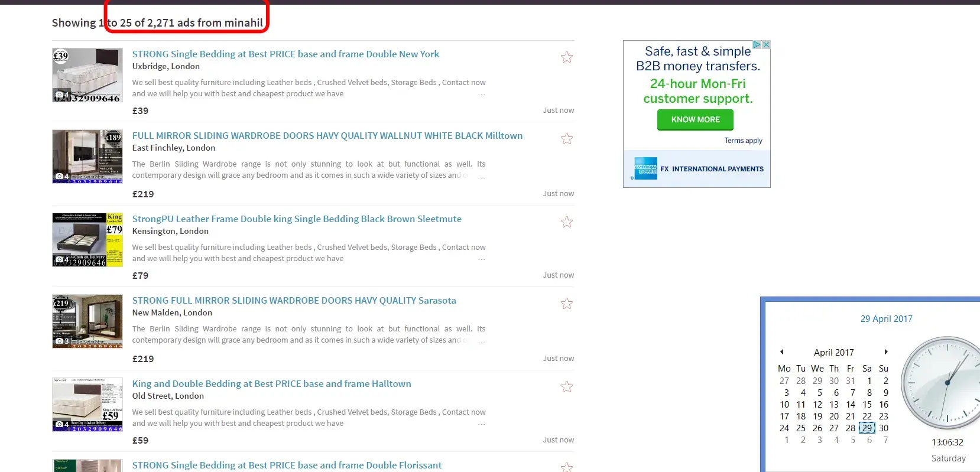Screen dimensions: 980x472
Task: Open the AdChoices info icon
Action: coord(757,45)
